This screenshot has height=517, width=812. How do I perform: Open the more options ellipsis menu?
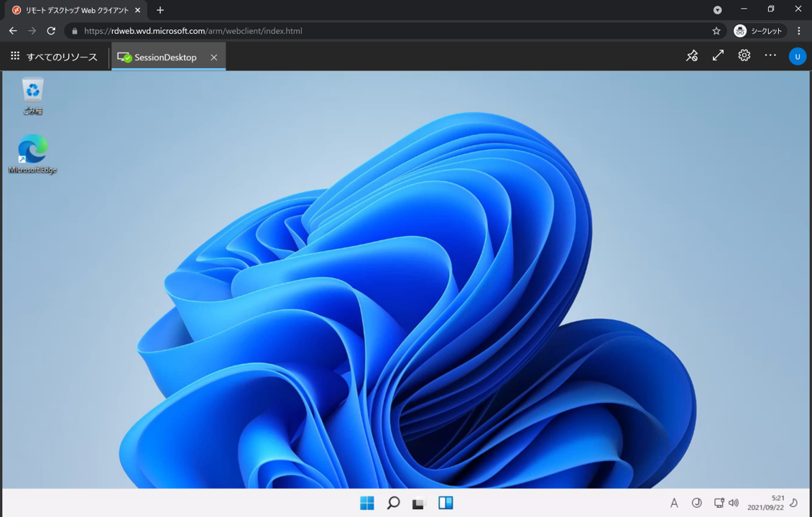point(770,56)
